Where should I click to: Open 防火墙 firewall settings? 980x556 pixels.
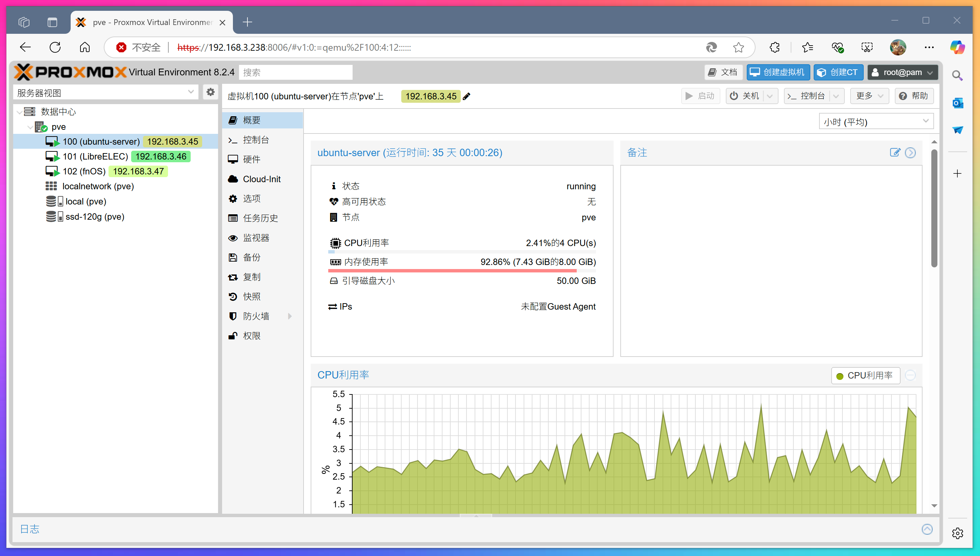tap(256, 316)
